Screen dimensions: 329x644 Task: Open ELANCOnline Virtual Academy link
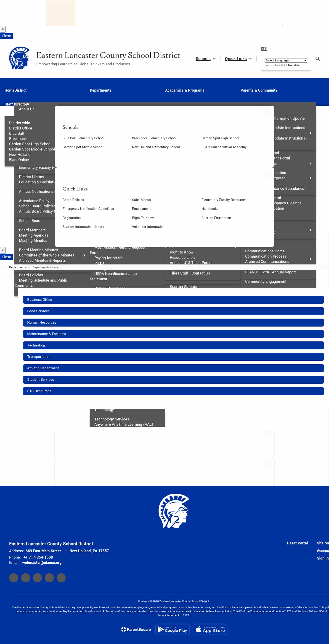pyautogui.click(x=224, y=147)
